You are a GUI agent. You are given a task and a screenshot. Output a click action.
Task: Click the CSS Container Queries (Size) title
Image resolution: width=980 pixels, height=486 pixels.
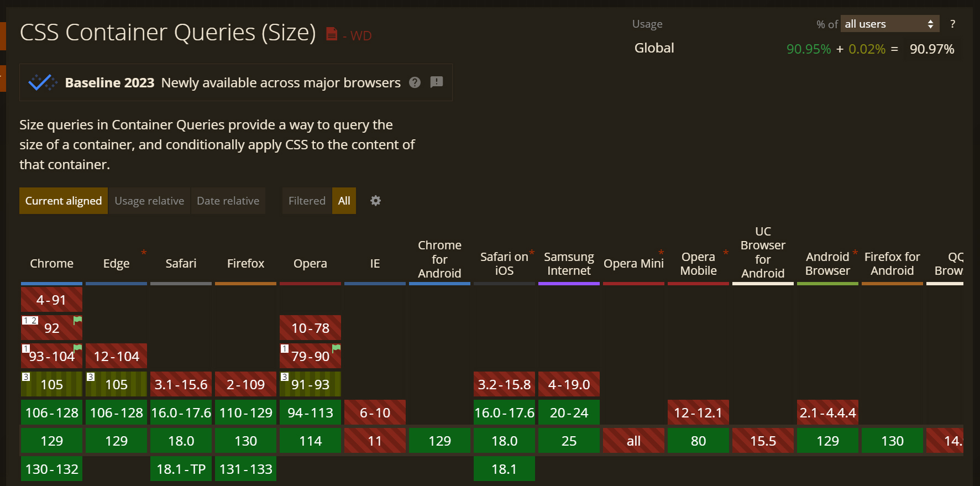point(167,33)
